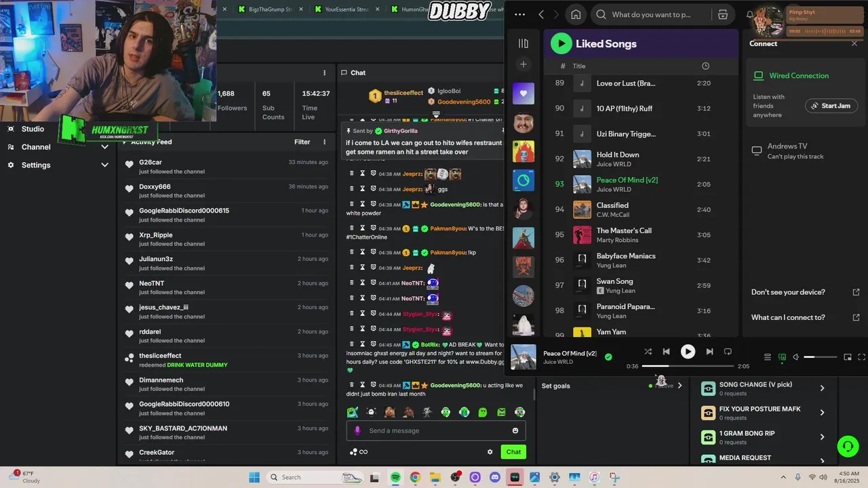
Task: Open What can I connect to link
Action: (x=805, y=317)
